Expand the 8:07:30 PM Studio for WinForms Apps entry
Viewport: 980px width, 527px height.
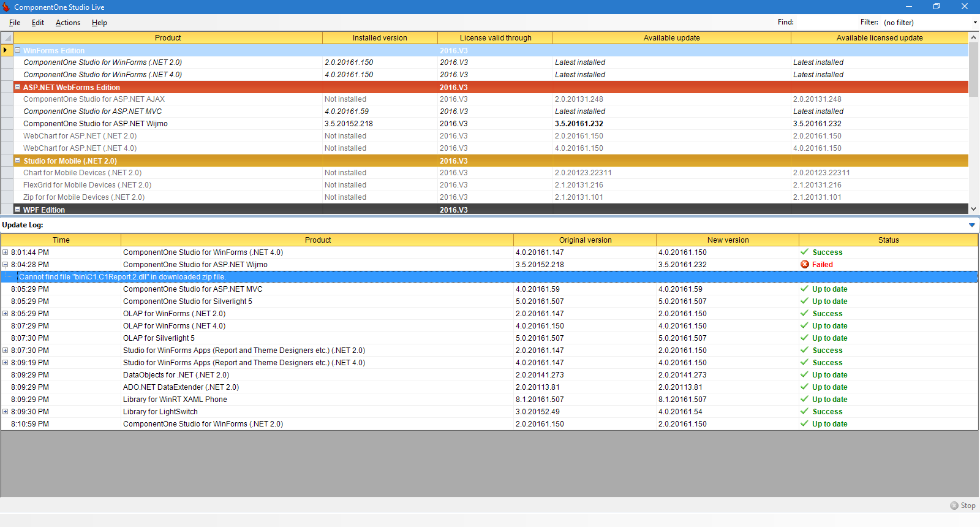click(x=6, y=350)
